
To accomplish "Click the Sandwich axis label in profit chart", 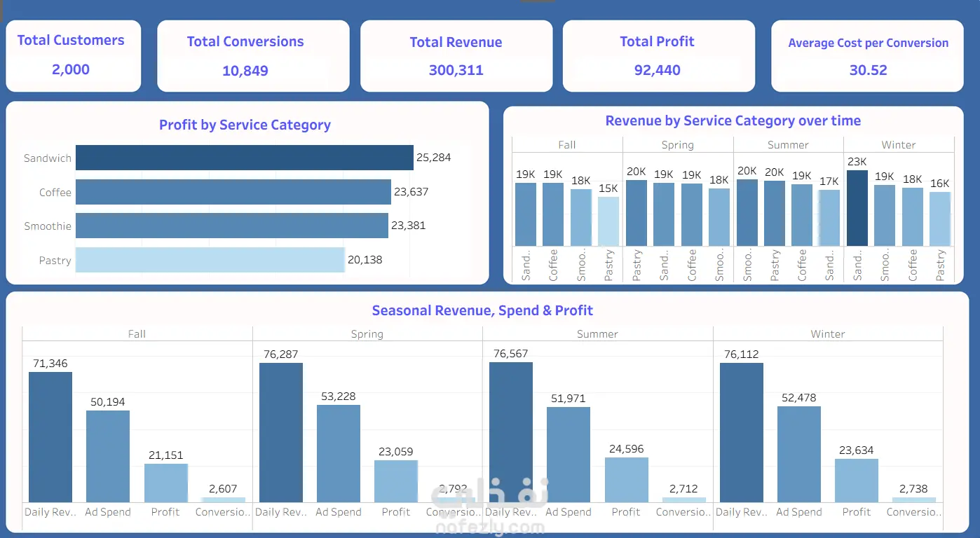I will pos(48,158).
